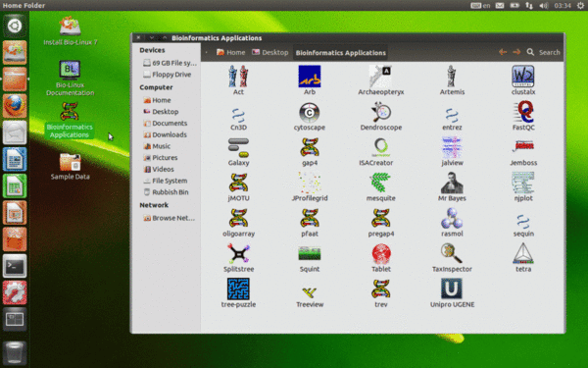Screen dimensions: 588x368
Task: Select the Squint icon
Action: coord(310,253)
